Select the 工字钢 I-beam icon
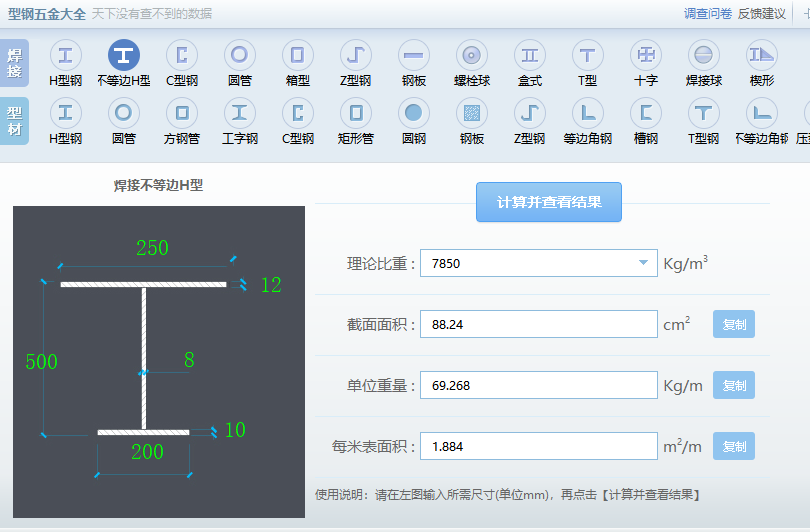The height and width of the screenshot is (532, 810). coord(239,113)
